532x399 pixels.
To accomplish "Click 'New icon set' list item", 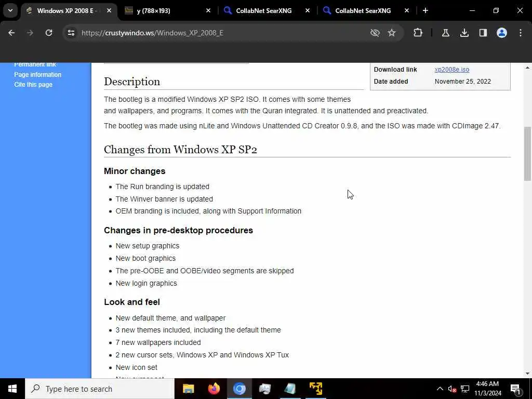I will (137, 367).
